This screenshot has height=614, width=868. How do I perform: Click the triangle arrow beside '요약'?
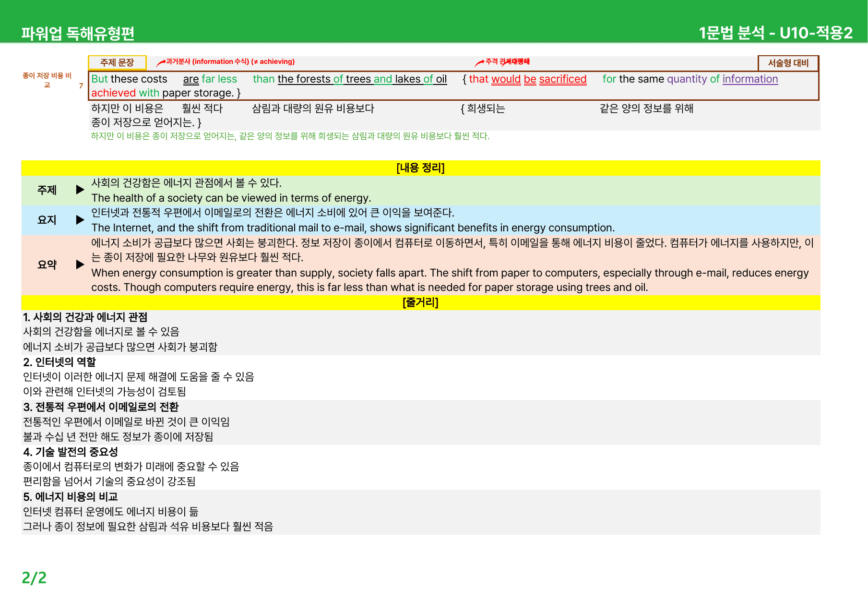(80, 265)
